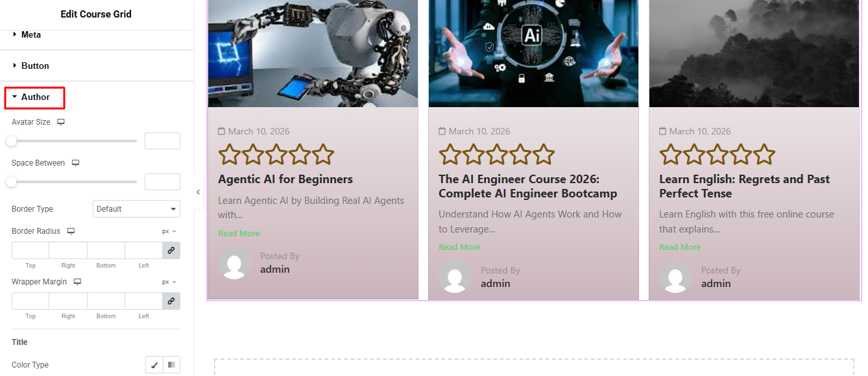Click the calendar icon on Agentic AI card
Image resolution: width=868 pixels, height=376 pixels.
pyautogui.click(x=221, y=131)
